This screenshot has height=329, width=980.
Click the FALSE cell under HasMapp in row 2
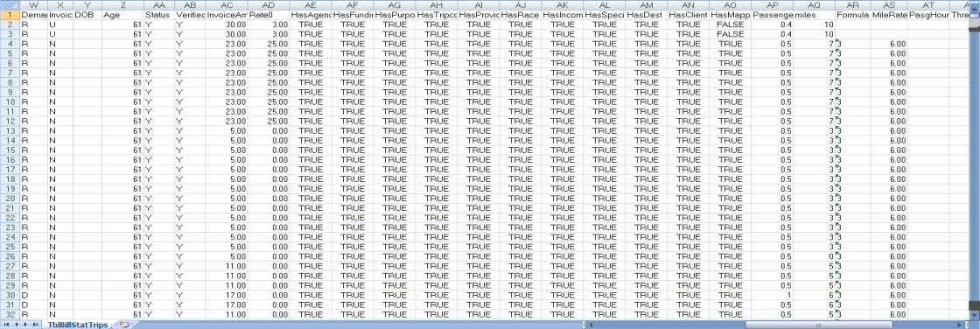point(730,24)
